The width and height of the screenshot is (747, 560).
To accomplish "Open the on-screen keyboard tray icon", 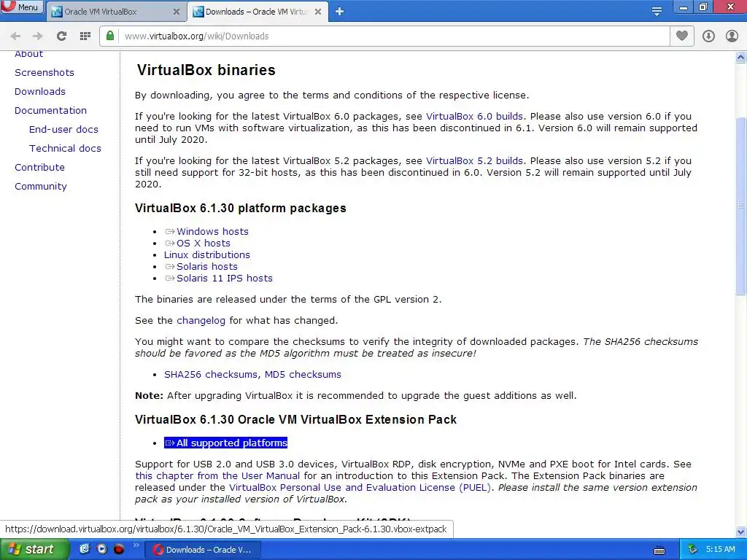I will tap(659, 551).
